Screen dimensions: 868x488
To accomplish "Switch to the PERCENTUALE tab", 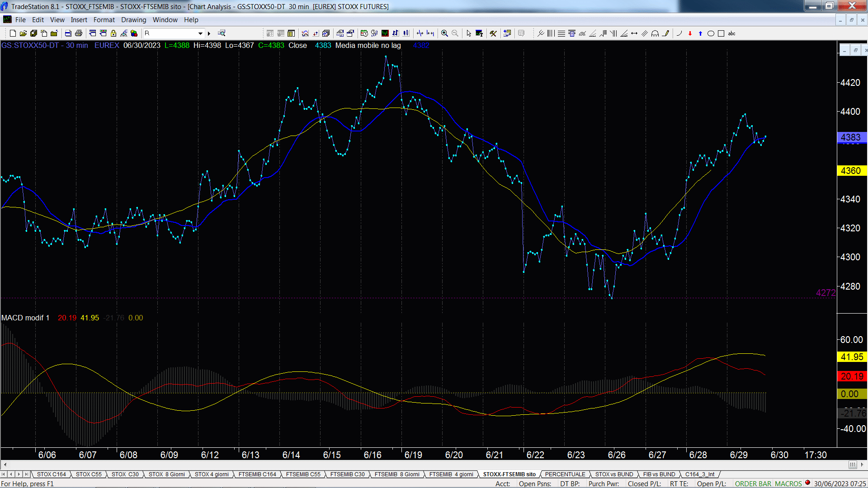I will click(x=565, y=474).
